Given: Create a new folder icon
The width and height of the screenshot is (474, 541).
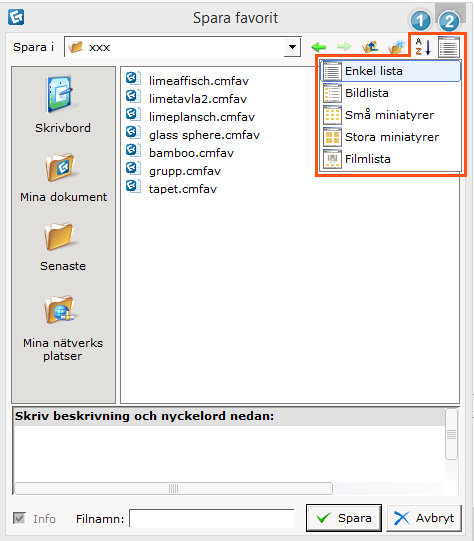Looking at the screenshot, I should (x=396, y=47).
